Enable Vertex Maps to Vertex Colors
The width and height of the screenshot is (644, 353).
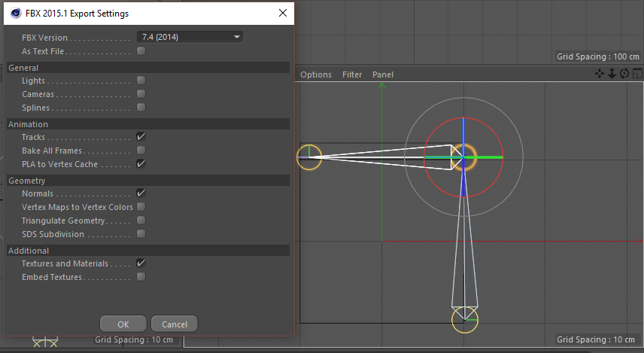pyautogui.click(x=141, y=206)
